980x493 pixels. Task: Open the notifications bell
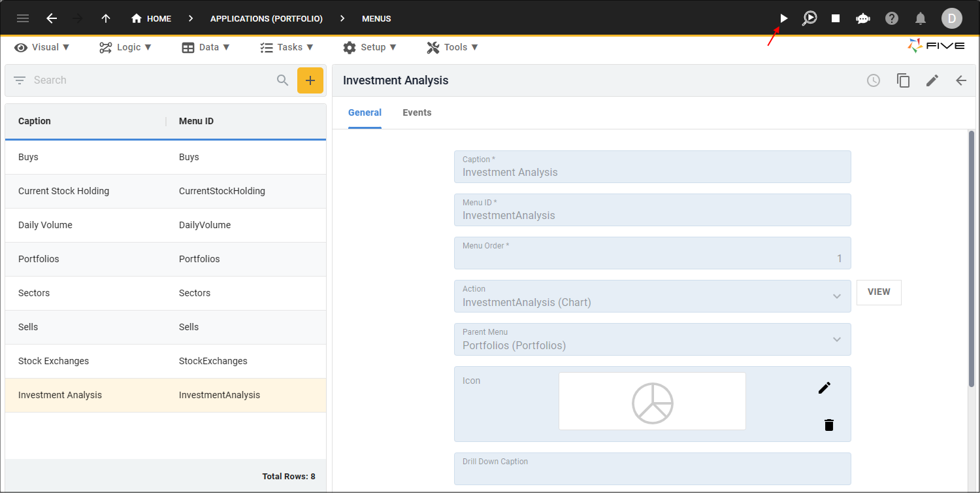tap(921, 18)
